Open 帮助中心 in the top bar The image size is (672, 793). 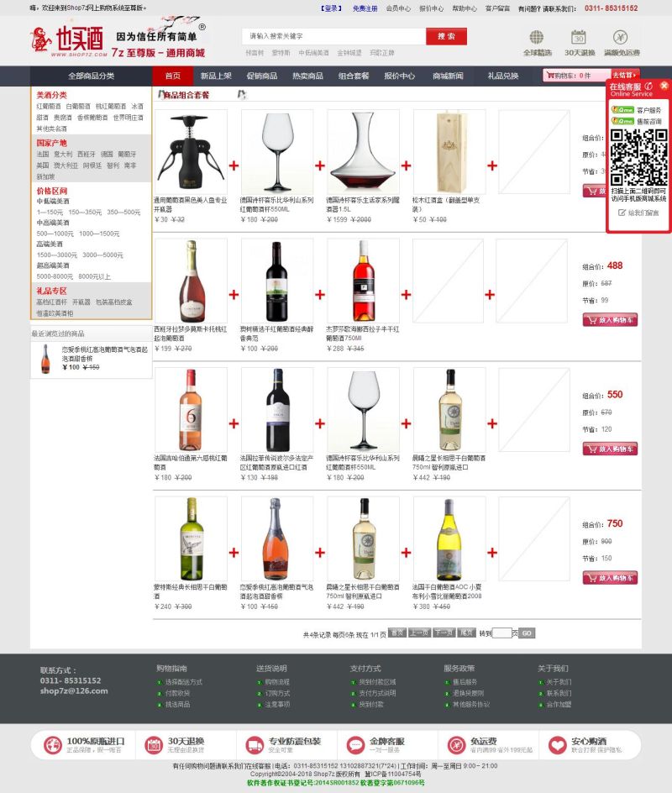[x=465, y=8]
